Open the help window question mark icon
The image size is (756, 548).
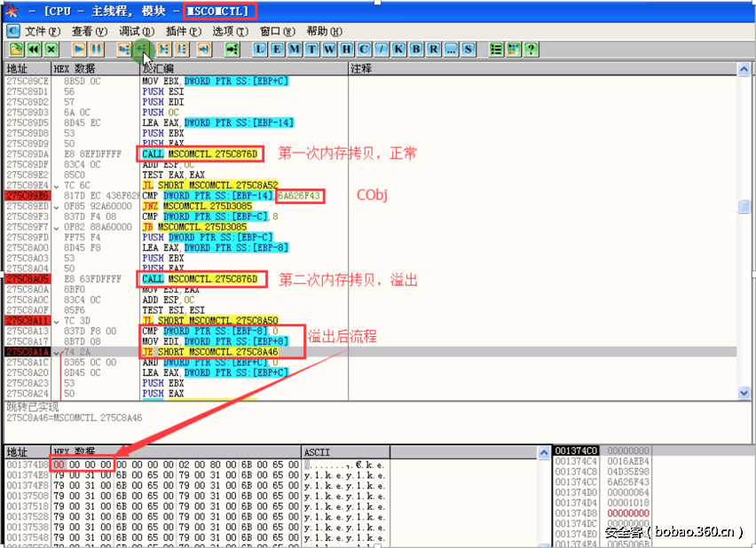(x=532, y=50)
